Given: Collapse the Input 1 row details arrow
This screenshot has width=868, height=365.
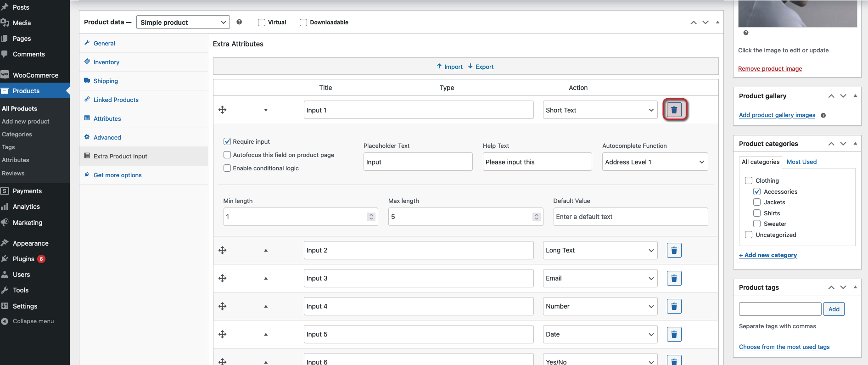Looking at the screenshot, I should tap(266, 110).
